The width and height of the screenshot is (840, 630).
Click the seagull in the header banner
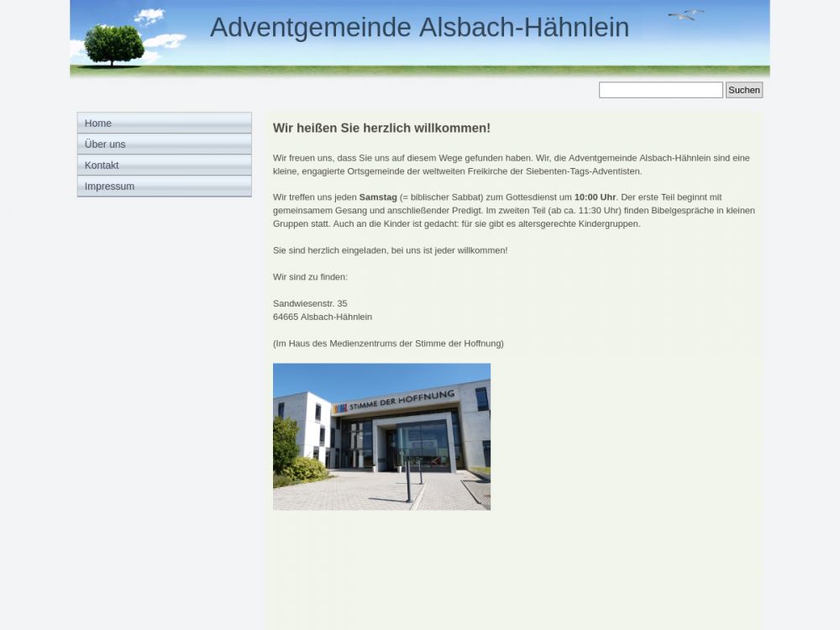pos(686,14)
